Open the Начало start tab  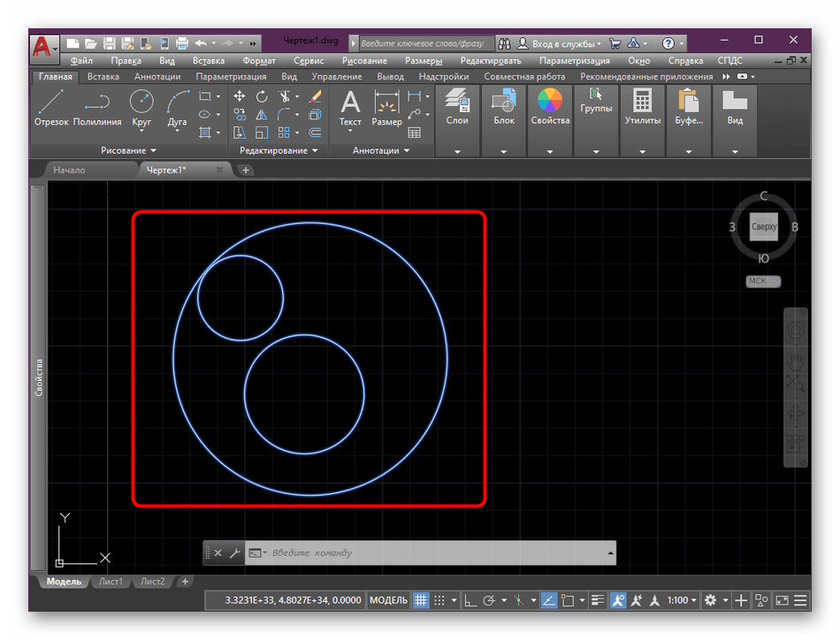click(69, 171)
